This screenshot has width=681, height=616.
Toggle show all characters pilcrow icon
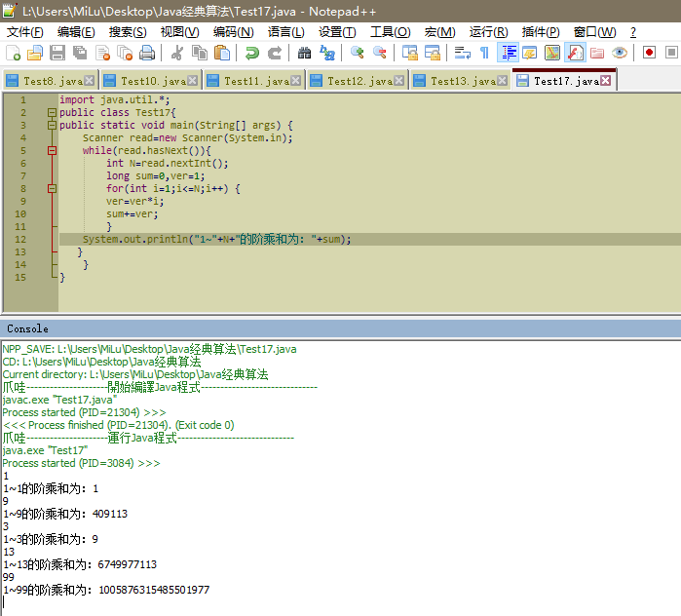485,53
